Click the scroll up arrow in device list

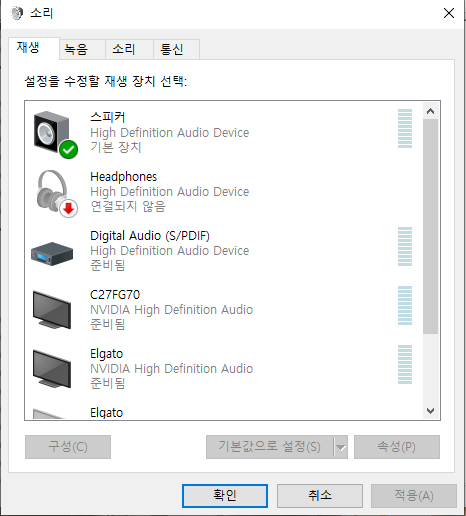coord(430,111)
